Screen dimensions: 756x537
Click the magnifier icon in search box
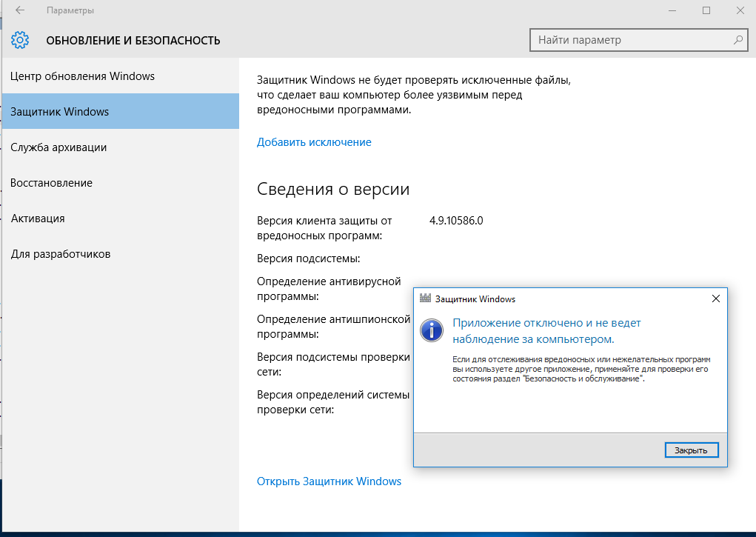(737, 40)
